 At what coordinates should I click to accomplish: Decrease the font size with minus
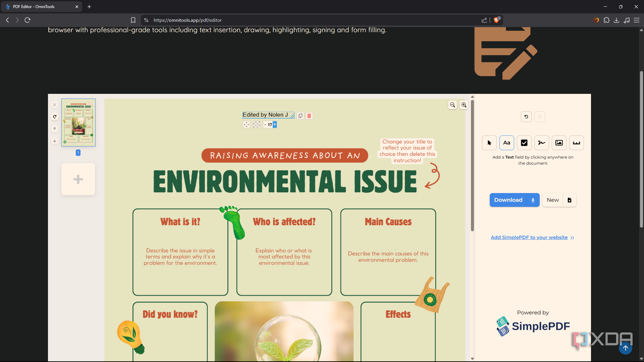click(x=265, y=125)
